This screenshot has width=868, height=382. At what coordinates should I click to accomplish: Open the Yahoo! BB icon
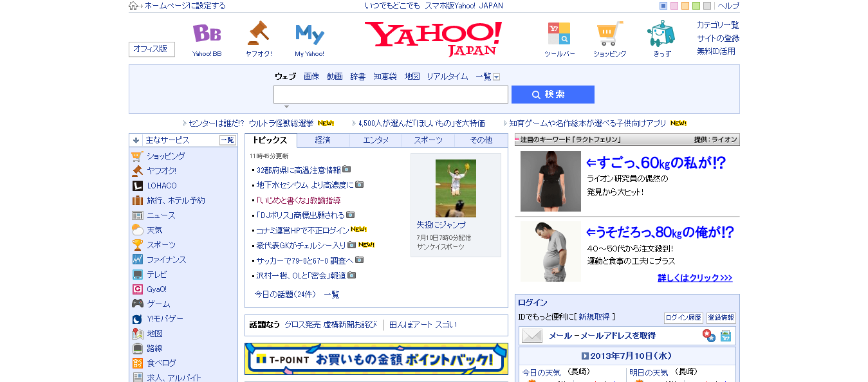(207, 33)
